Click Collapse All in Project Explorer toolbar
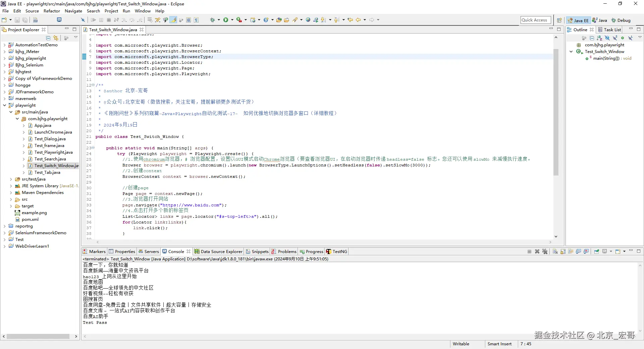 tap(48, 38)
